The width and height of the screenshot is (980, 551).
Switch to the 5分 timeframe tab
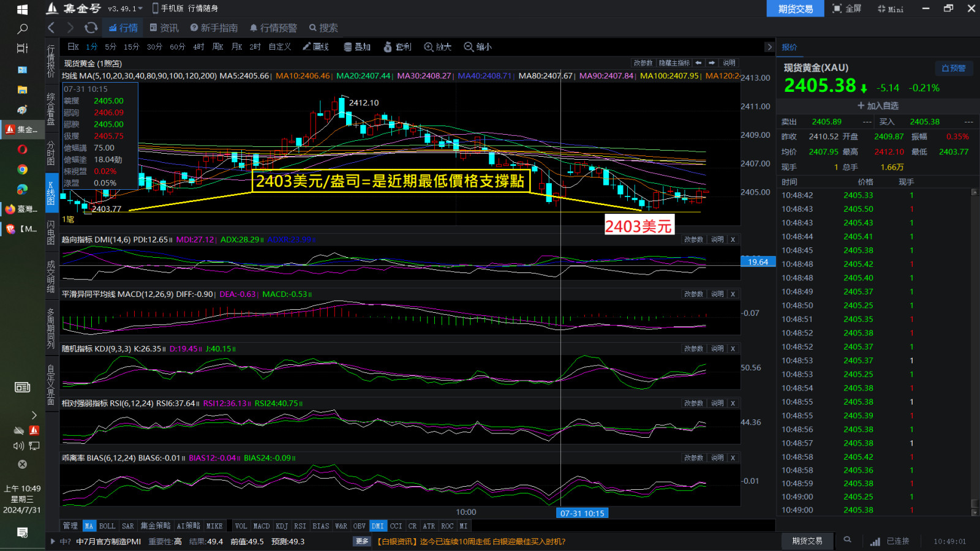110,47
